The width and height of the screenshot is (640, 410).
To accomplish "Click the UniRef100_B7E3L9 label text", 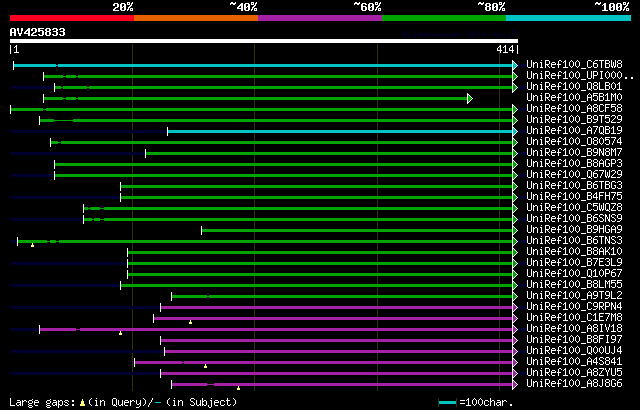I will (574, 263).
